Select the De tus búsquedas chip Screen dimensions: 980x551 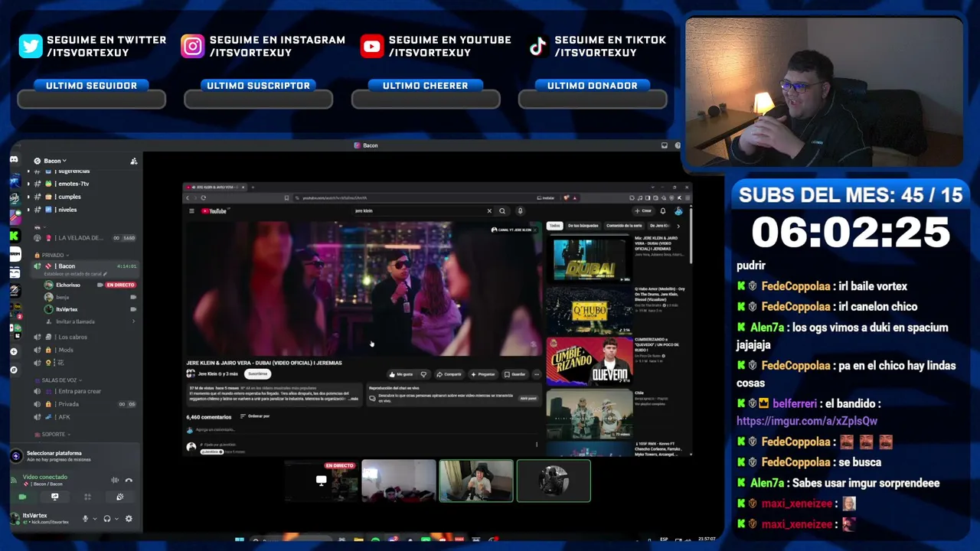point(583,226)
